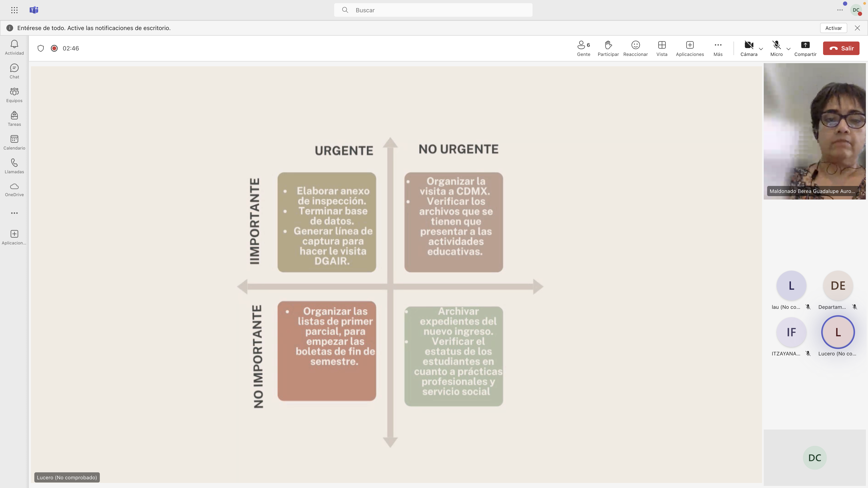Screen dimensions: 868x488
Task: Unmute the Micro
Action: pyautogui.click(x=776, y=49)
